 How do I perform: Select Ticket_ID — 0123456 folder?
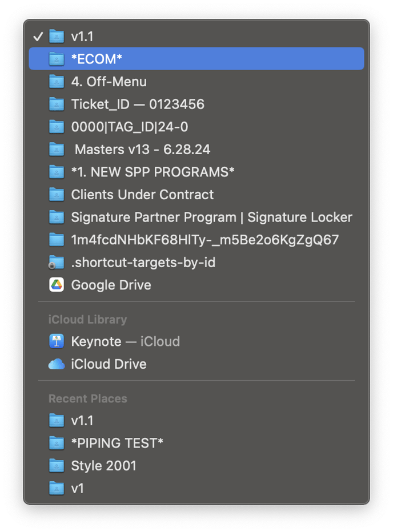pyautogui.click(x=137, y=104)
